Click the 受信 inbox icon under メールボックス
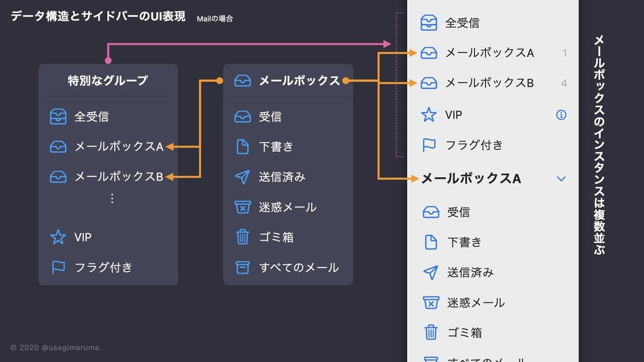Viewport: 644px width, 362px height. pyautogui.click(x=243, y=116)
